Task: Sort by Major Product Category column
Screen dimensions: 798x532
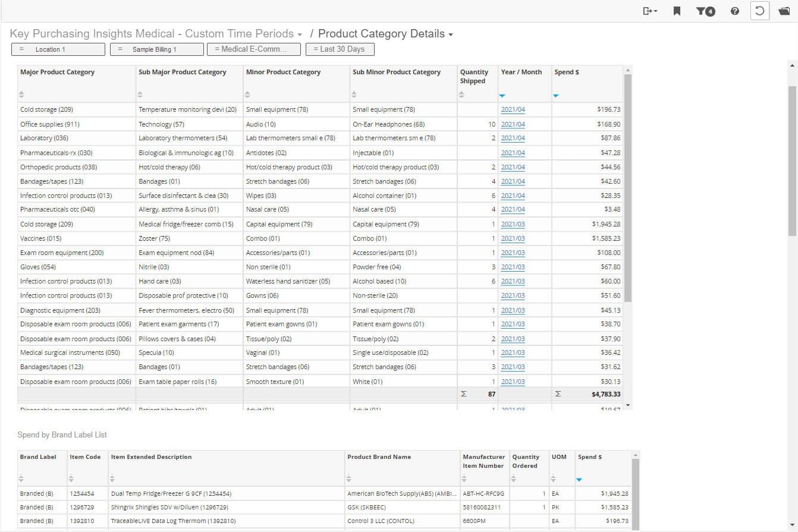Action: (x=22, y=95)
